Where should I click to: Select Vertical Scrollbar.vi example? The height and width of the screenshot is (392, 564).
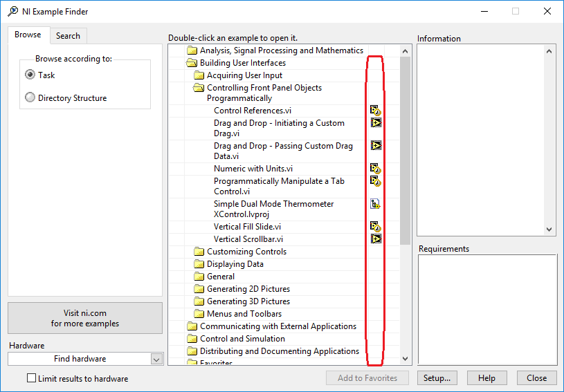coord(248,239)
